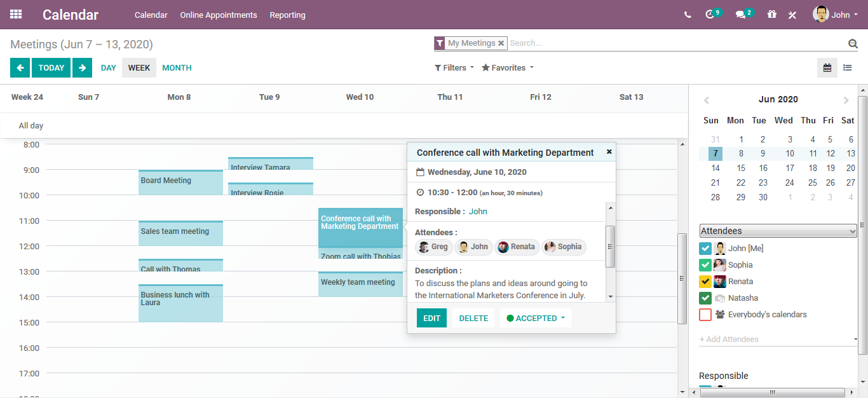The width and height of the screenshot is (868, 398).
Task: Open Business lunch with Laura event
Action: [180, 303]
